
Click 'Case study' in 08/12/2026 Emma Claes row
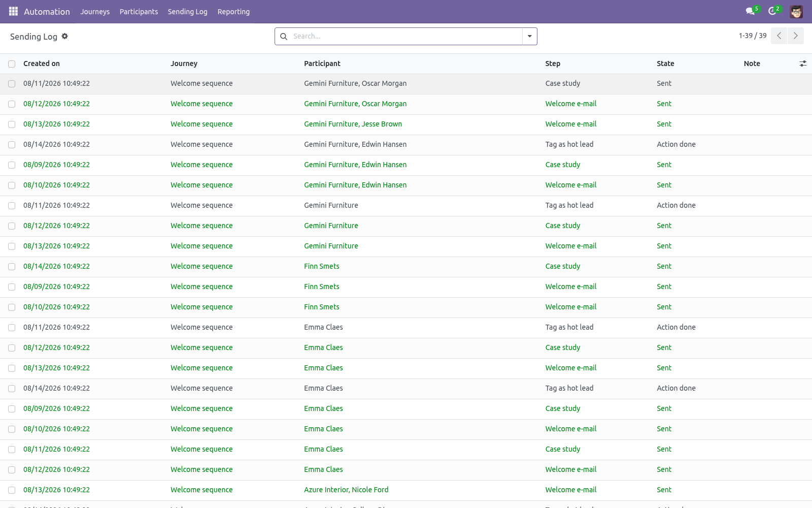tap(563, 347)
